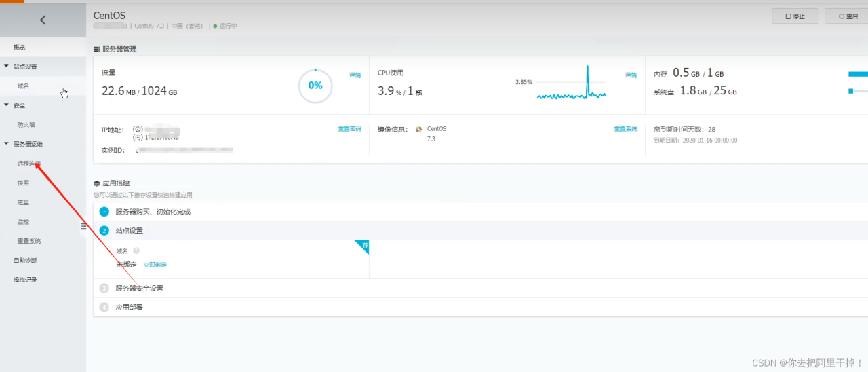
Task: Click the traffic usage 0% ring
Action: 315,86
